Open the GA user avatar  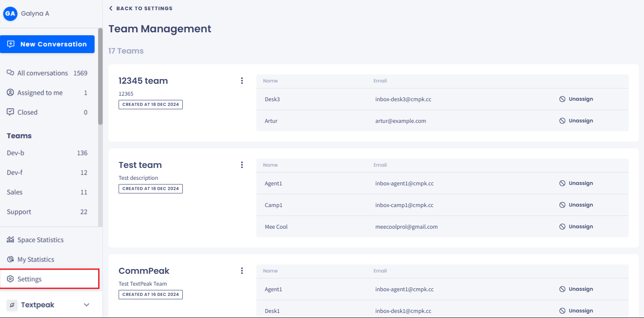tap(10, 14)
